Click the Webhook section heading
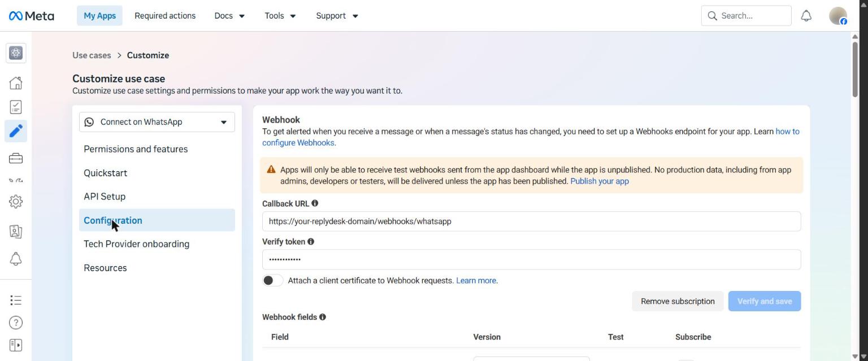This screenshot has height=361, width=868. click(x=281, y=120)
